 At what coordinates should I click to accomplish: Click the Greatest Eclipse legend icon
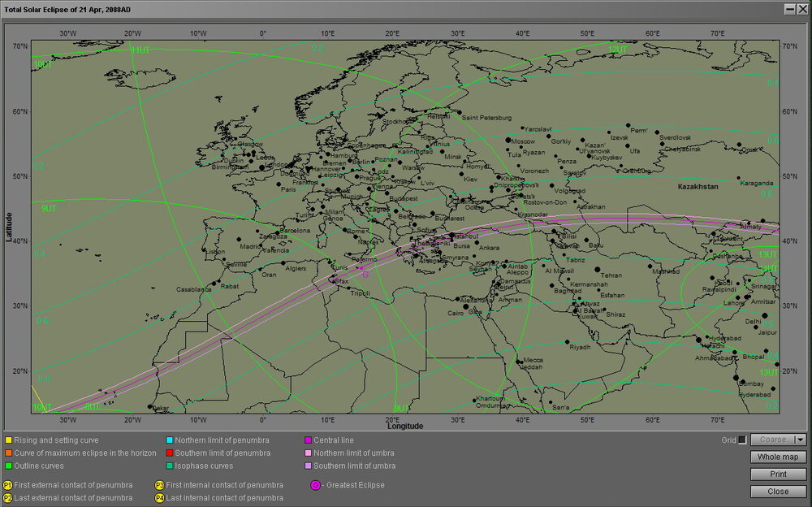[x=315, y=485]
